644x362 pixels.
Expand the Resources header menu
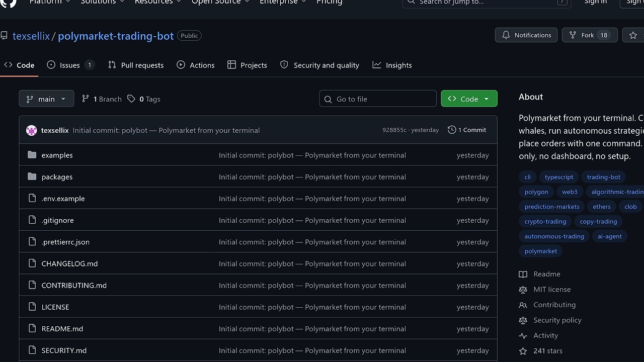point(158,2)
